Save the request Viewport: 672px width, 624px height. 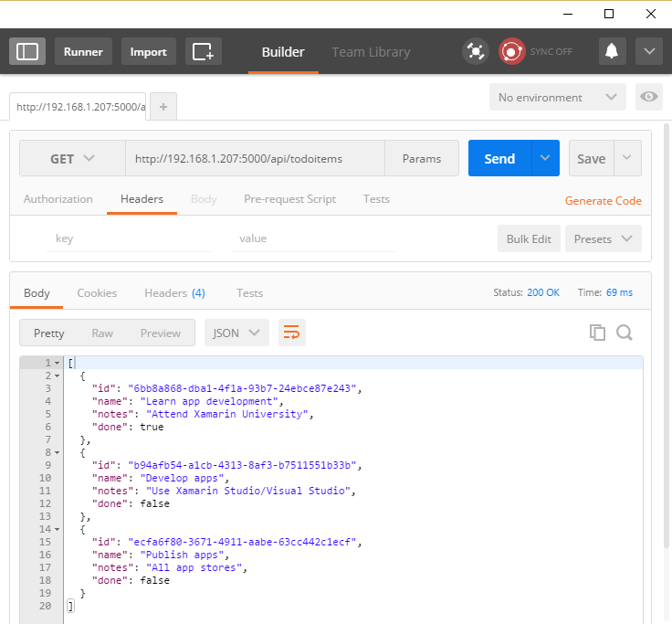(x=591, y=159)
